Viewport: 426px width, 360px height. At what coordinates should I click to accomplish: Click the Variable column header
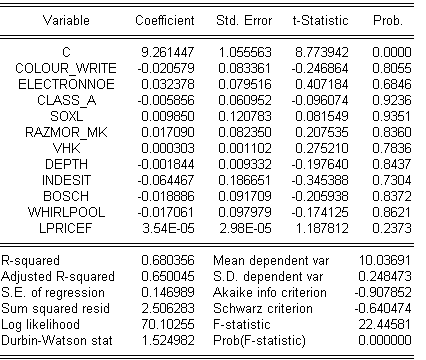(x=66, y=20)
